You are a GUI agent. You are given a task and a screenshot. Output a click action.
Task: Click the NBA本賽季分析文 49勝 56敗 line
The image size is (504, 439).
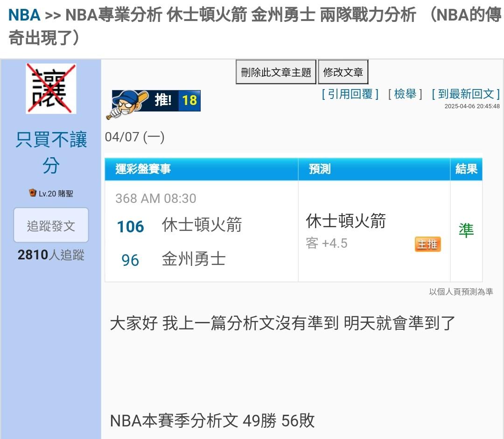click(x=212, y=420)
